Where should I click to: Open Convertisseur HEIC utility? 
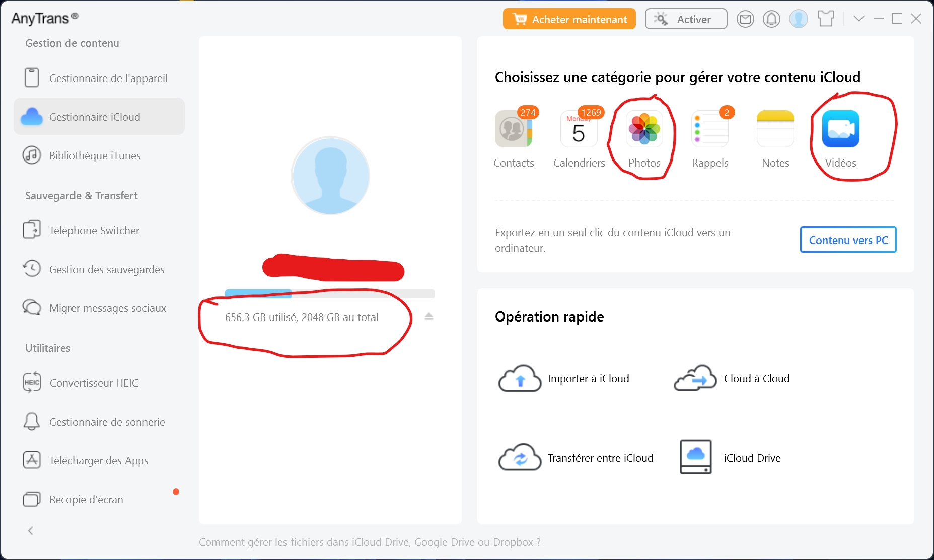pos(99,383)
